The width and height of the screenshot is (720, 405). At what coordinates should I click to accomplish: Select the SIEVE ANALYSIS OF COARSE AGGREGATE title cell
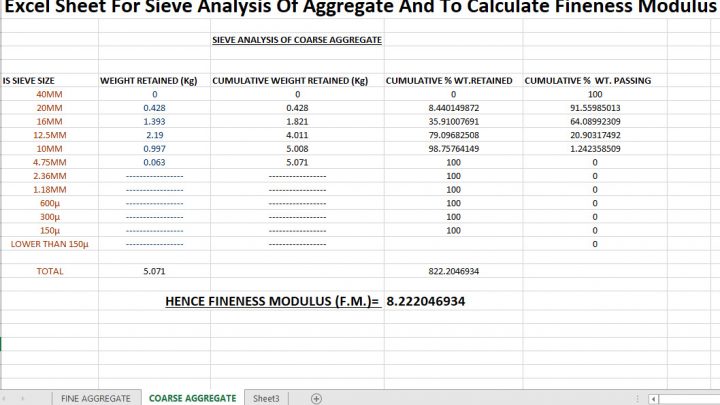point(297,40)
